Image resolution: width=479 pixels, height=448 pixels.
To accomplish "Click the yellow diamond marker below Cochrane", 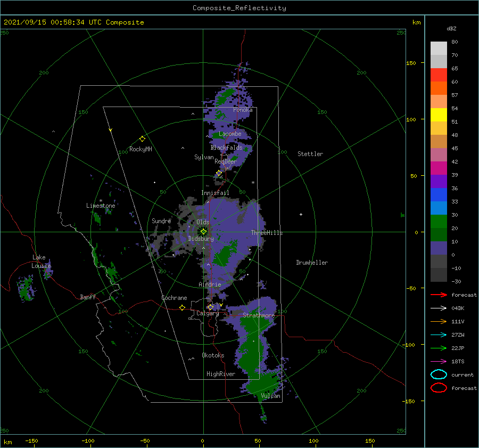I will [182, 307].
